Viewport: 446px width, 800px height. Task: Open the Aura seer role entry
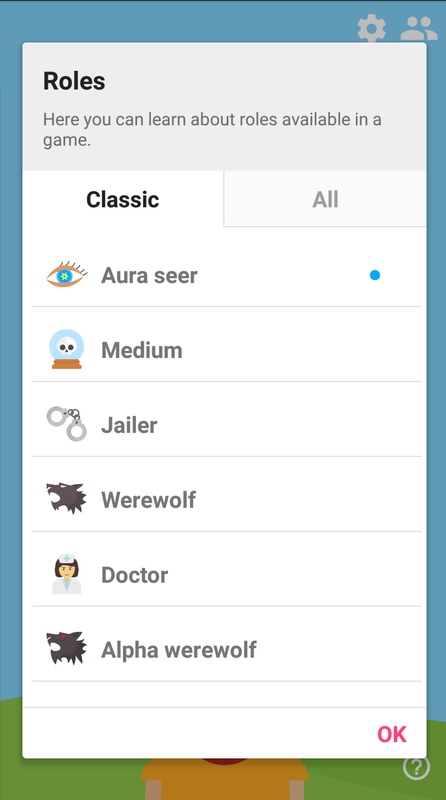227,276
